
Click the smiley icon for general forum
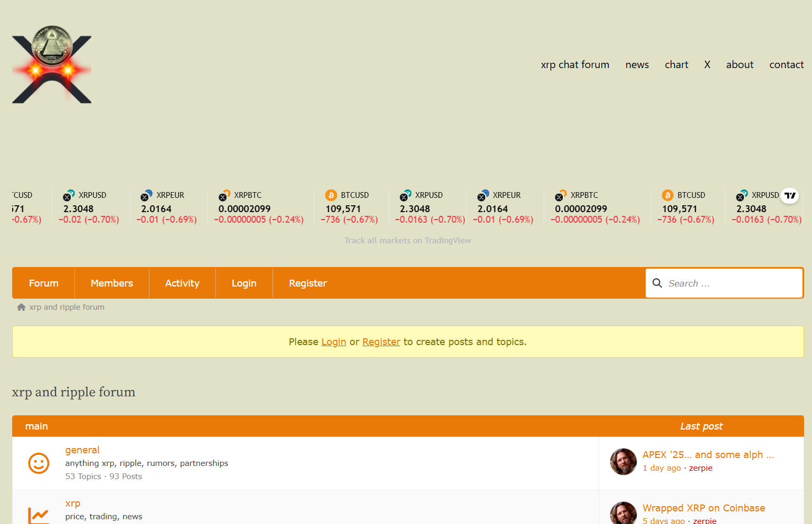(39, 463)
